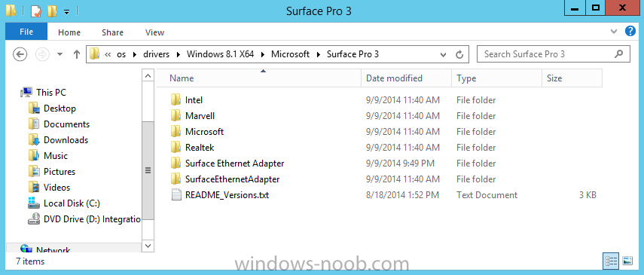Select the Realtek folder icon

175,147
